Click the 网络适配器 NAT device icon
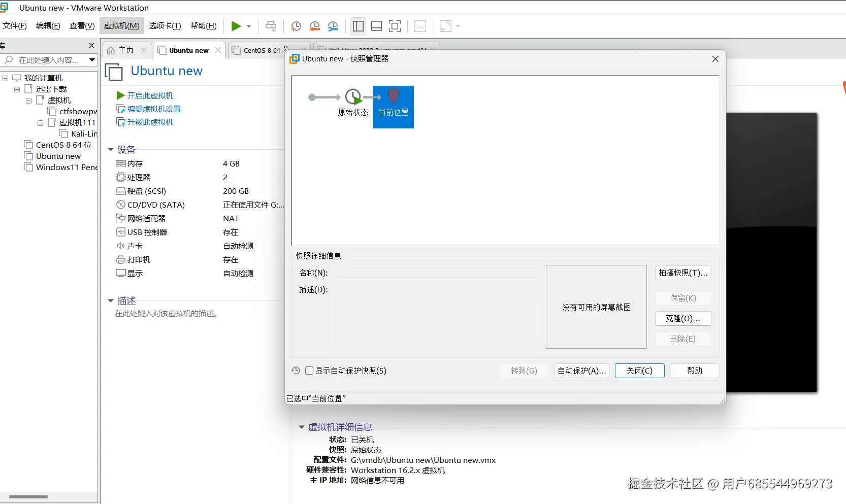 click(120, 218)
